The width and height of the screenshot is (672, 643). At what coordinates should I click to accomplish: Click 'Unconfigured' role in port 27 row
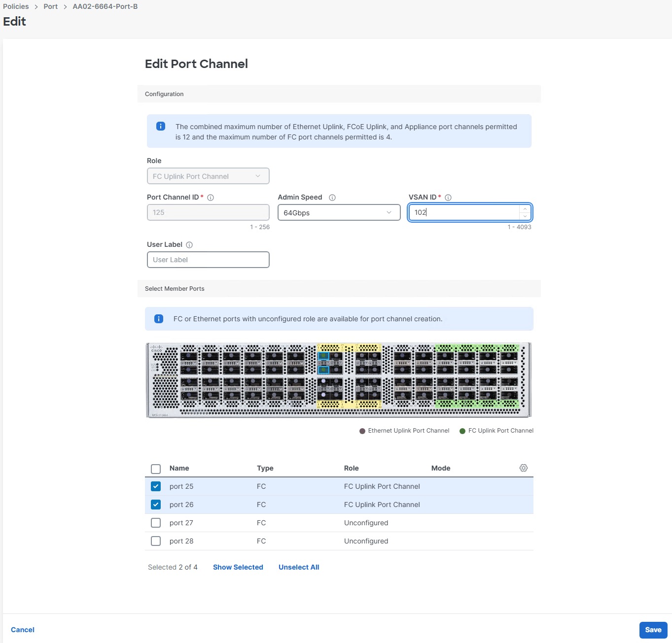coord(366,523)
